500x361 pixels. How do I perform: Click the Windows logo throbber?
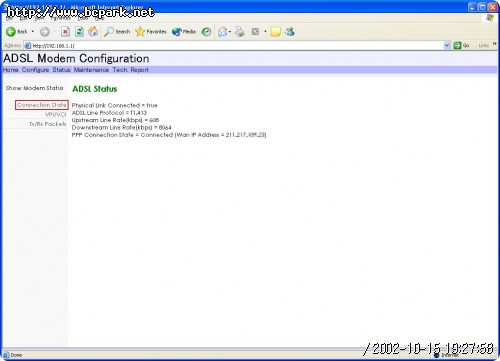pos(490,18)
